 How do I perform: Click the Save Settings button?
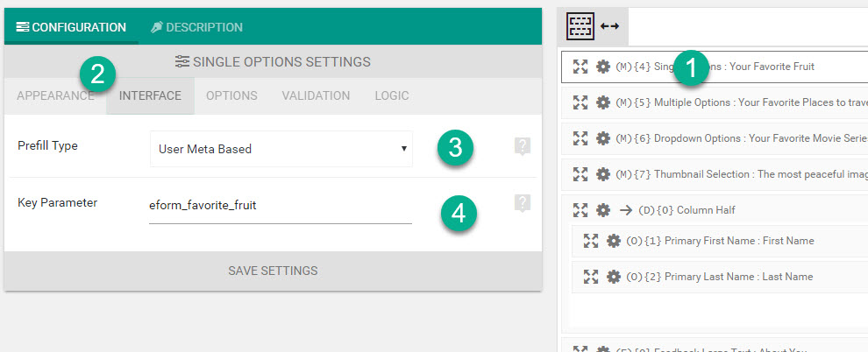point(273,271)
